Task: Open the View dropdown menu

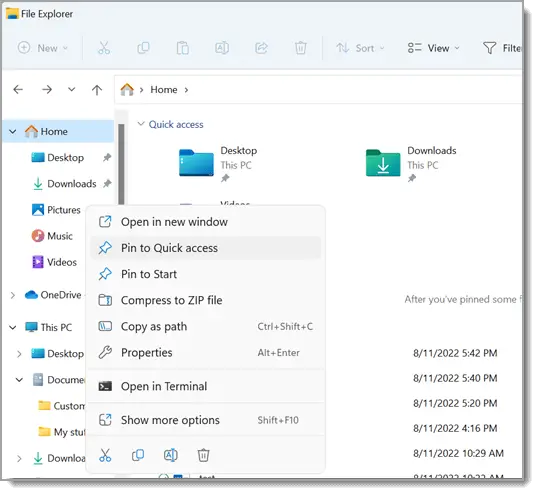Action: click(433, 48)
